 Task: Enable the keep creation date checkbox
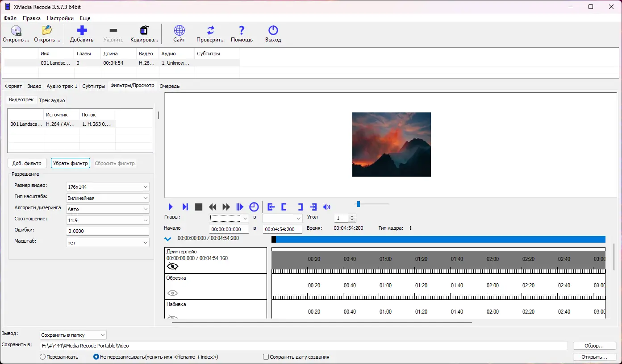(266, 357)
